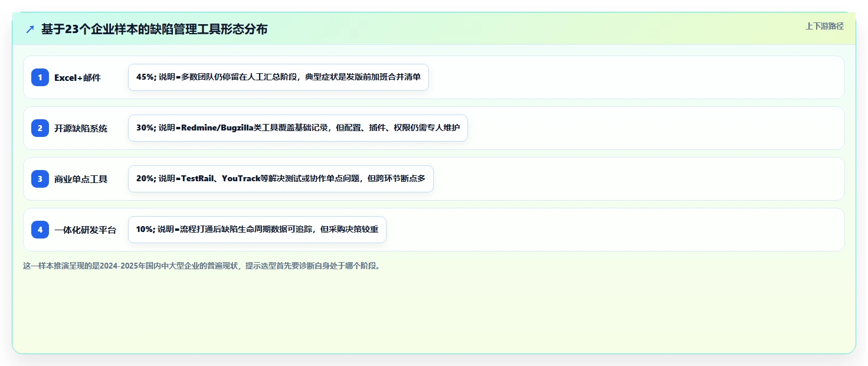Click the 上下游路径 label in the header
This screenshot has height=366, width=868.
click(824, 26)
